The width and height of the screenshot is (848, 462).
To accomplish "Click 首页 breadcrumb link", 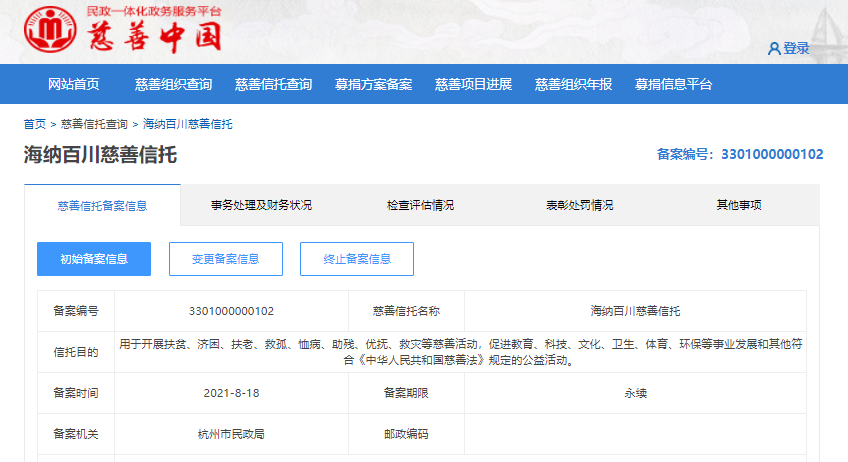I will [35, 124].
